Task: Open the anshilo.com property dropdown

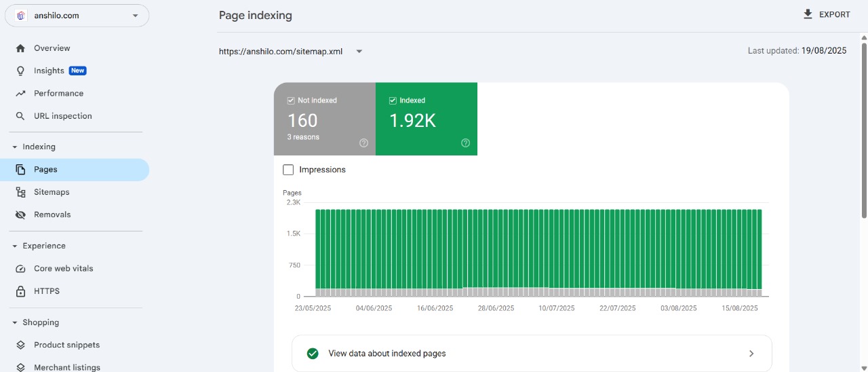Action: tap(135, 16)
